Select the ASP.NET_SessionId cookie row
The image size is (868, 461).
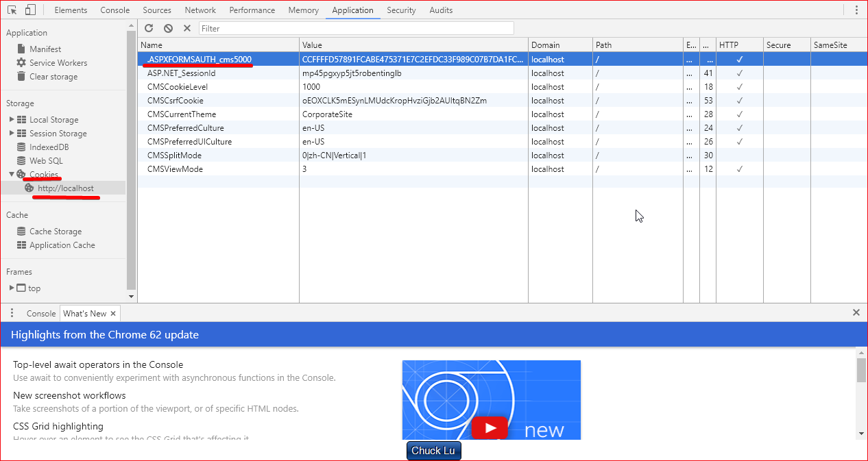(503, 73)
